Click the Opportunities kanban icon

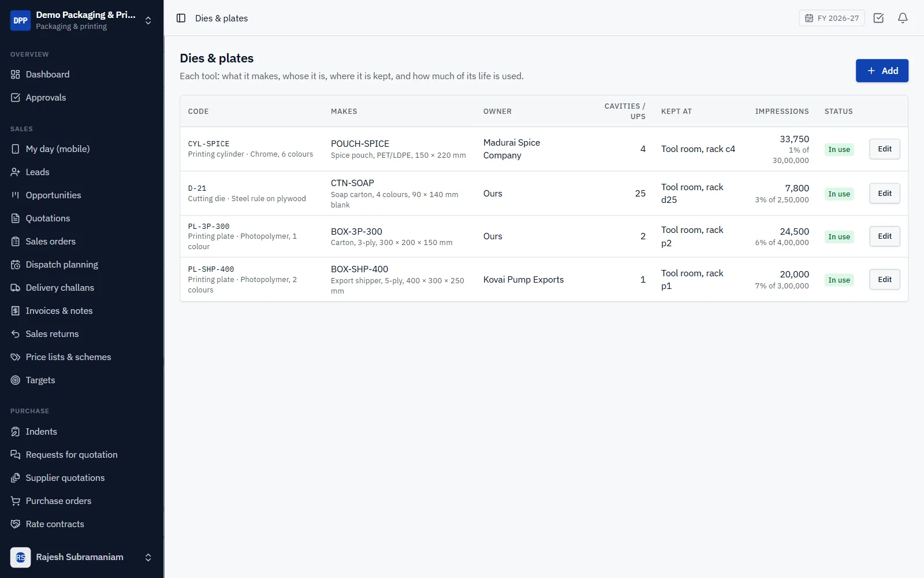click(16, 195)
